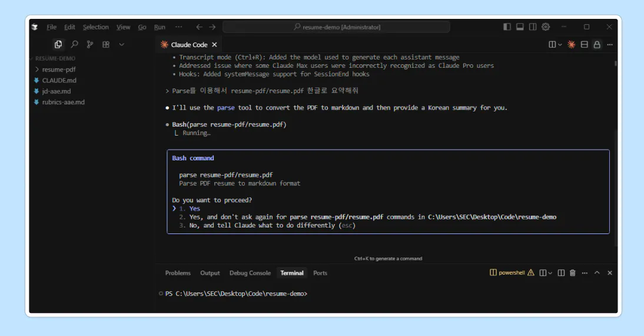
Task: Maximize panel with the up chevron
Action: click(x=597, y=273)
